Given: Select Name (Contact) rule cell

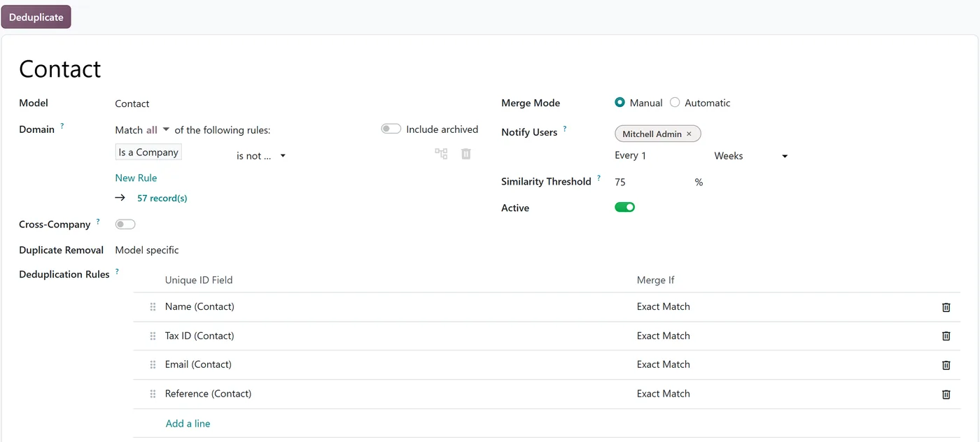Looking at the screenshot, I should tap(199, 306).
